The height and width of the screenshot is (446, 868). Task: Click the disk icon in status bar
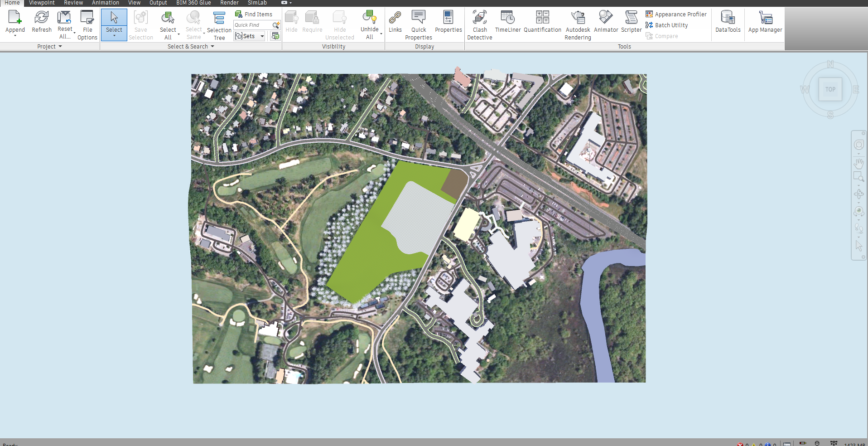pyautogui.click(x=817, y=443)
